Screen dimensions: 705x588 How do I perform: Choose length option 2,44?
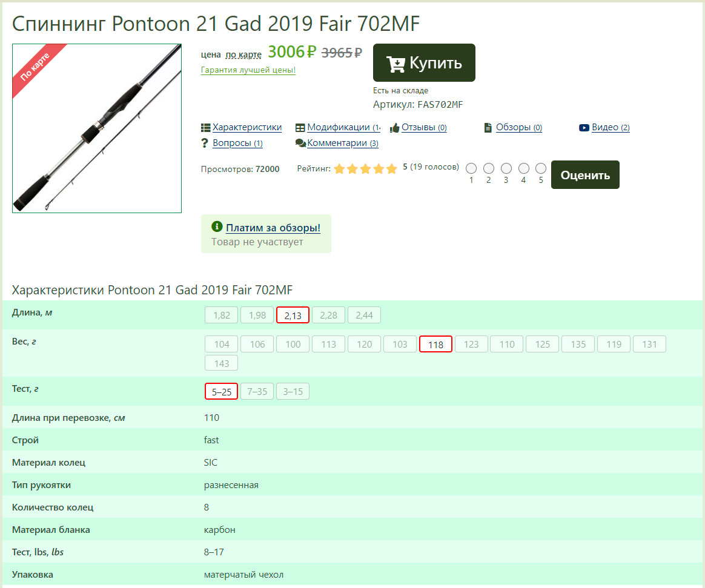[364, 315]
